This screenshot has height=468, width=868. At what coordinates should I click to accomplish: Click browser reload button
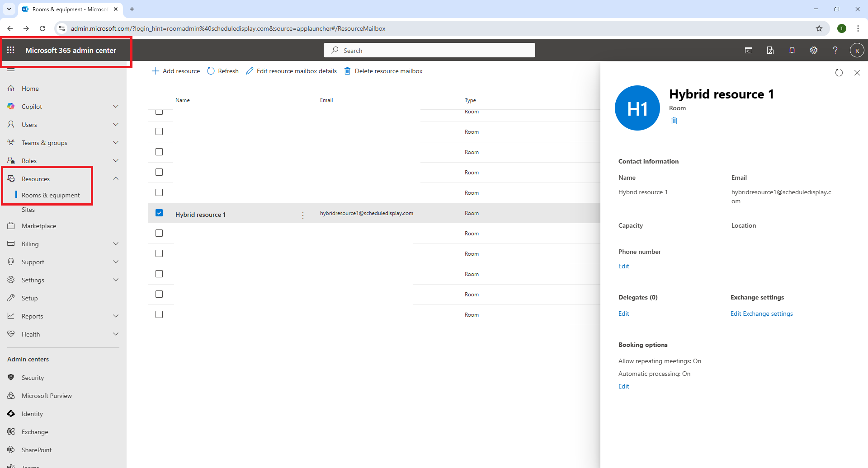[x=42, y=28]
